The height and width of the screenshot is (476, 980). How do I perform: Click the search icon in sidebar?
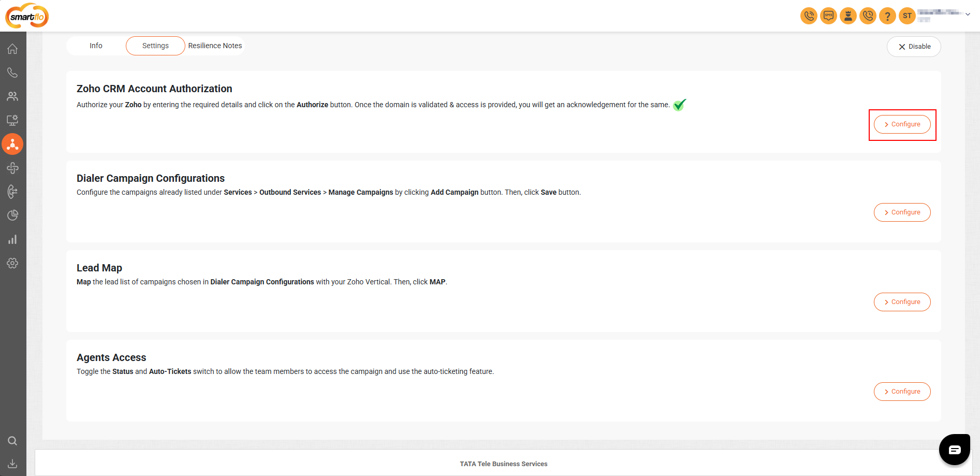pyautogui.click(x=12, y=441)
